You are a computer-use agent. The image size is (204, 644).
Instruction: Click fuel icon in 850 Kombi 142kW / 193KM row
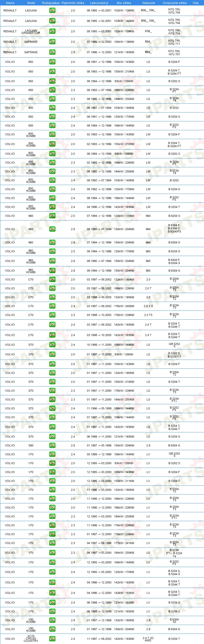coord(52,207)
